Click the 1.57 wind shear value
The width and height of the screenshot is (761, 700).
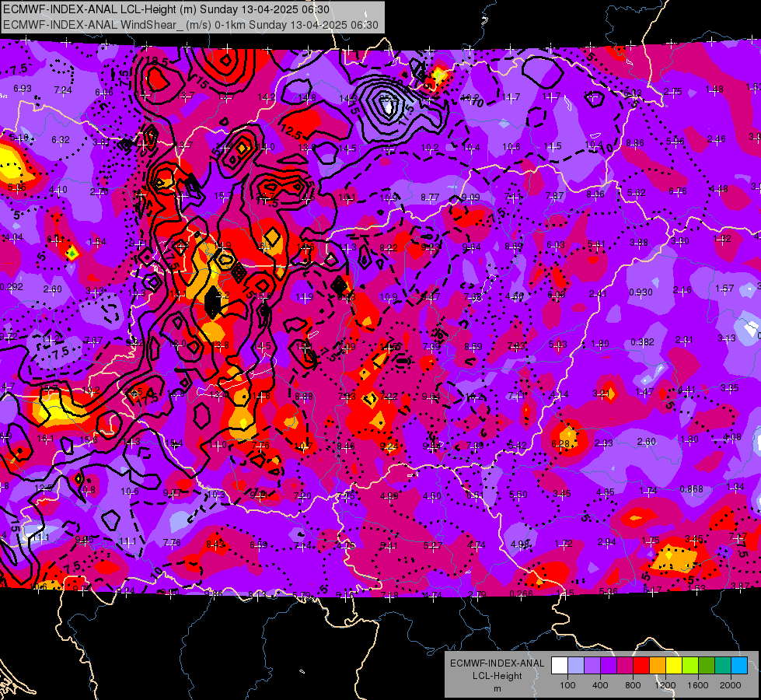point(724,289)
